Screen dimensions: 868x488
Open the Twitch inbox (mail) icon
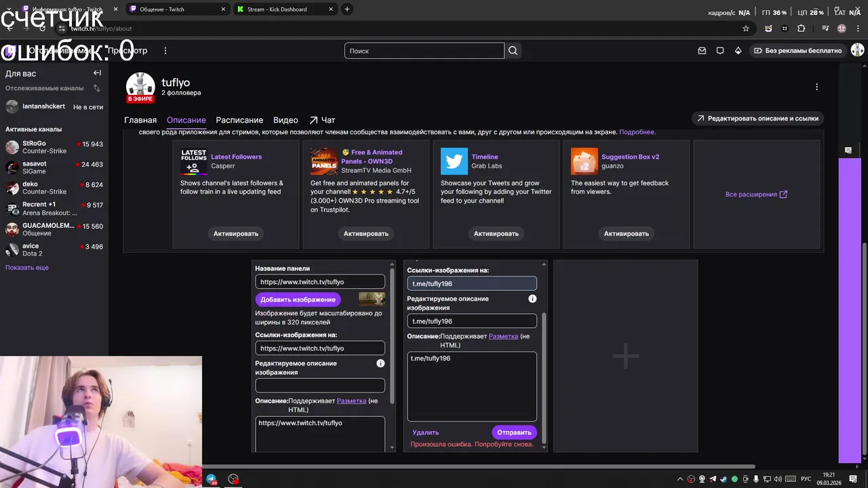703,51
